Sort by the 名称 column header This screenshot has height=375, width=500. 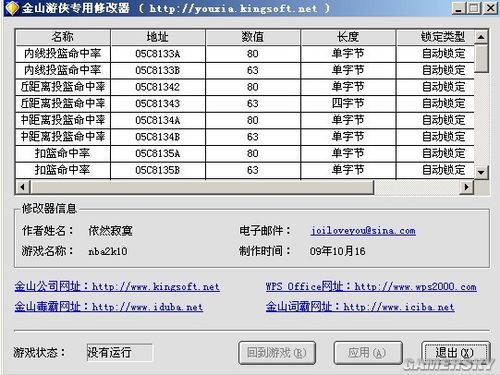pos(63,37)
